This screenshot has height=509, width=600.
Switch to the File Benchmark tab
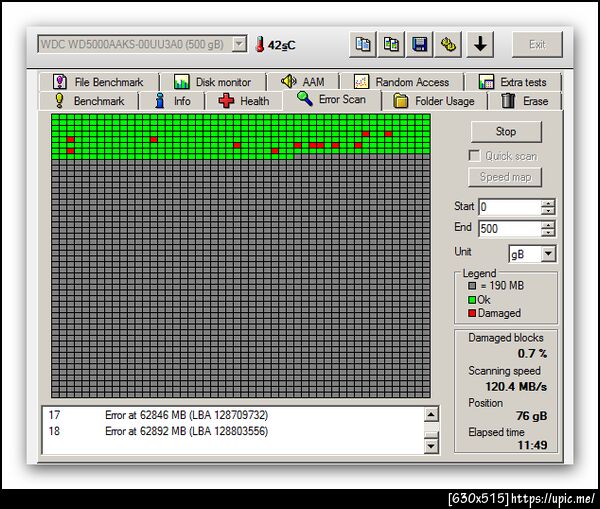98,82
